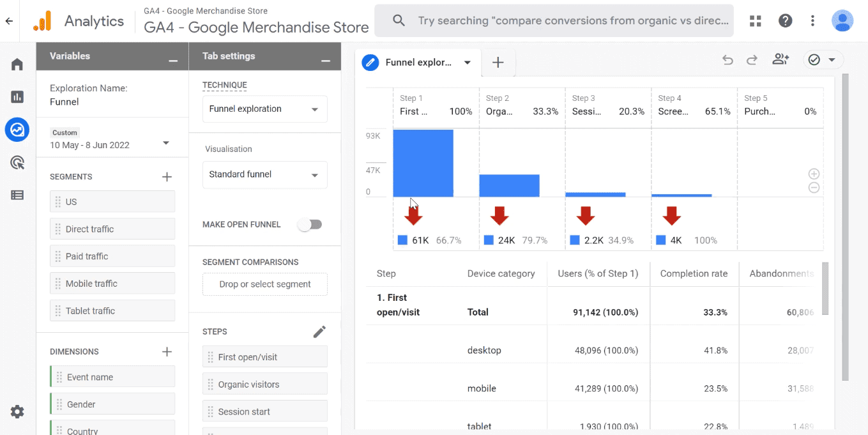868x435 pixels.
Task: Undo the last exploration change
Action: 727,59
